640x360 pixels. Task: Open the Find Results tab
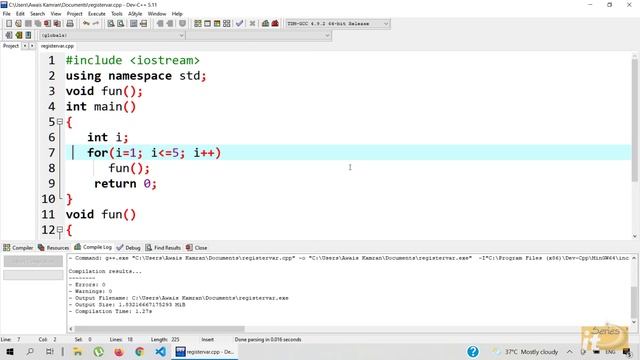pyautogui.click(x=163, y=248)
